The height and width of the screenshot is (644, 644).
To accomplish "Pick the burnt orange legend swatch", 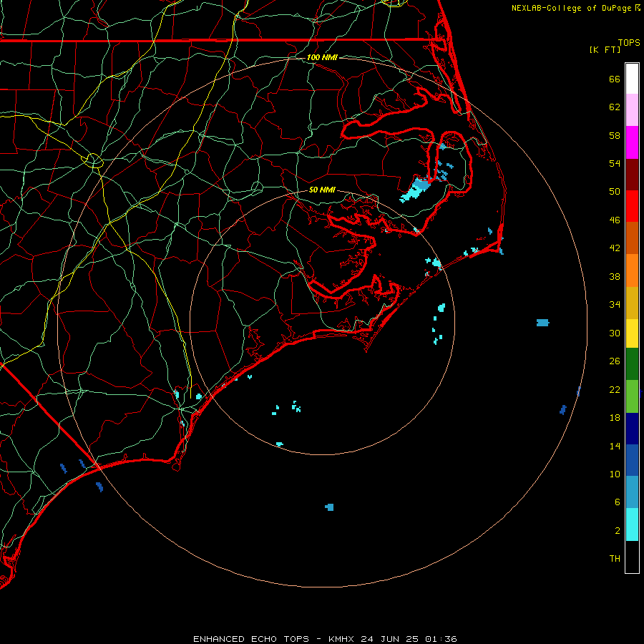I will click(632, 238).
